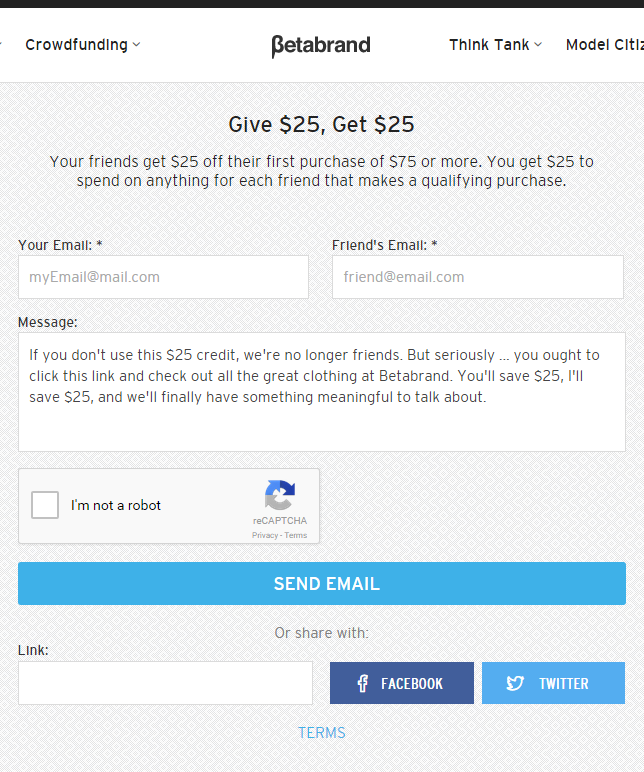The height and width of the screenshot is (772, 644).
Task: Open the reCAPTCHA Privacy link
Action: click(265, 536)
